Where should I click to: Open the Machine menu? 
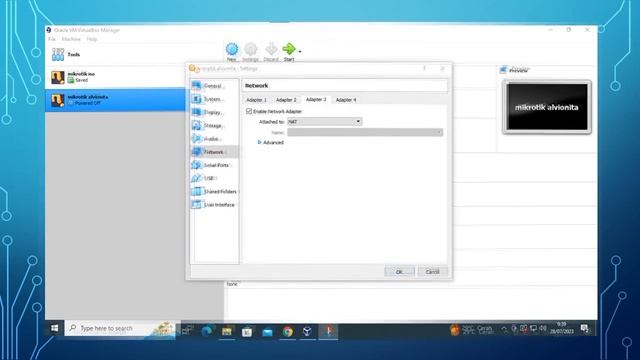pyautogui.click(x=71, y=39)
